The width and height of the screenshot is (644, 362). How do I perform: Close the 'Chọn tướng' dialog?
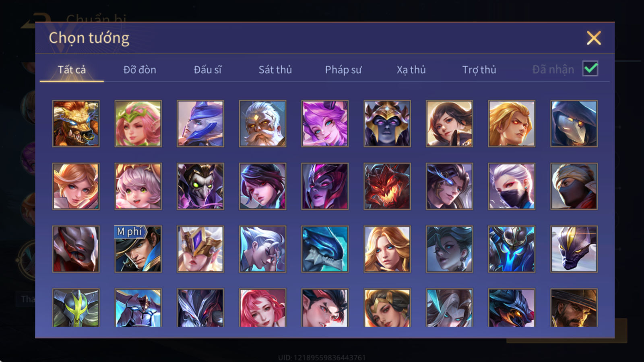[x=594, y=38]
